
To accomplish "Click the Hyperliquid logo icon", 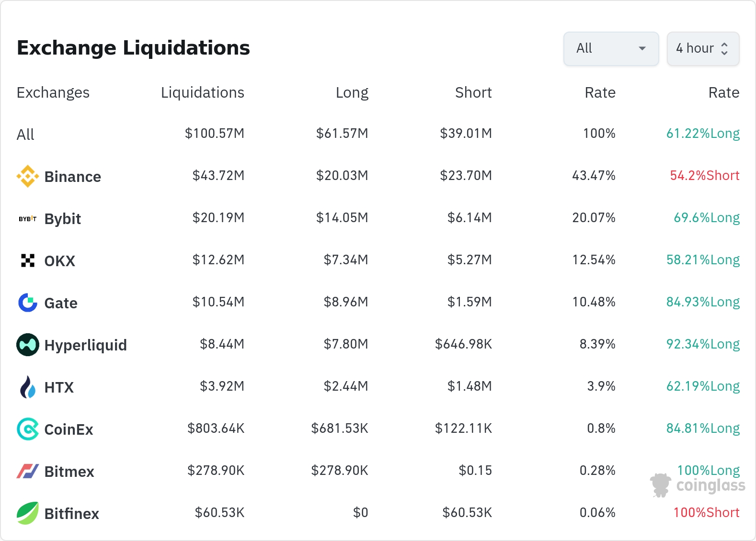I will (x=28, y=345).
